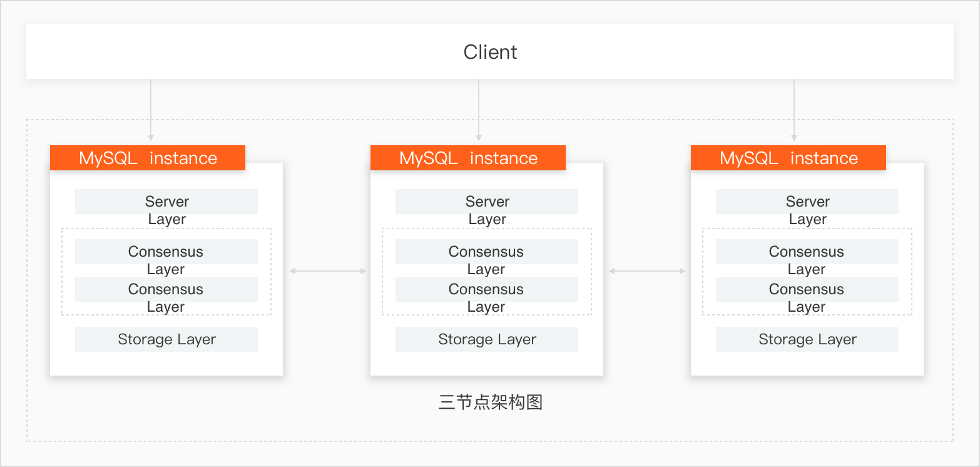The image size is (980, 467).
Task: Click Storage Layer in the left instance
Action: (166, 339)
